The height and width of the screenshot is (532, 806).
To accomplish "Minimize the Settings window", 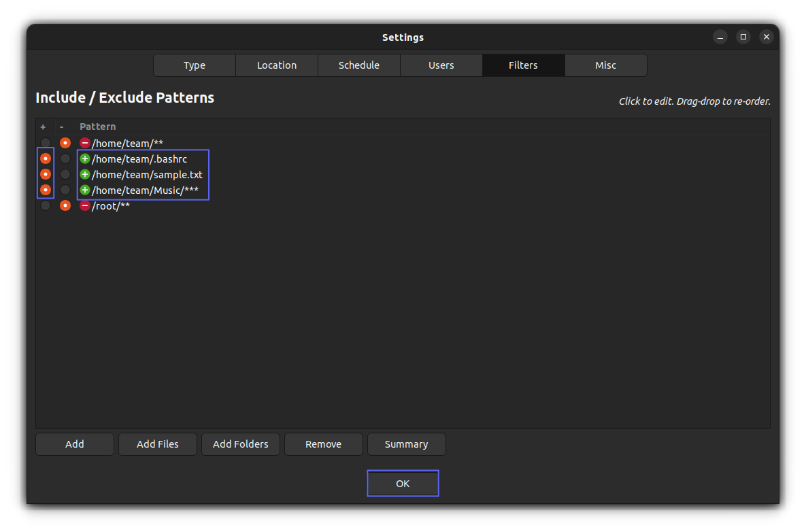I will click(720, 37).
